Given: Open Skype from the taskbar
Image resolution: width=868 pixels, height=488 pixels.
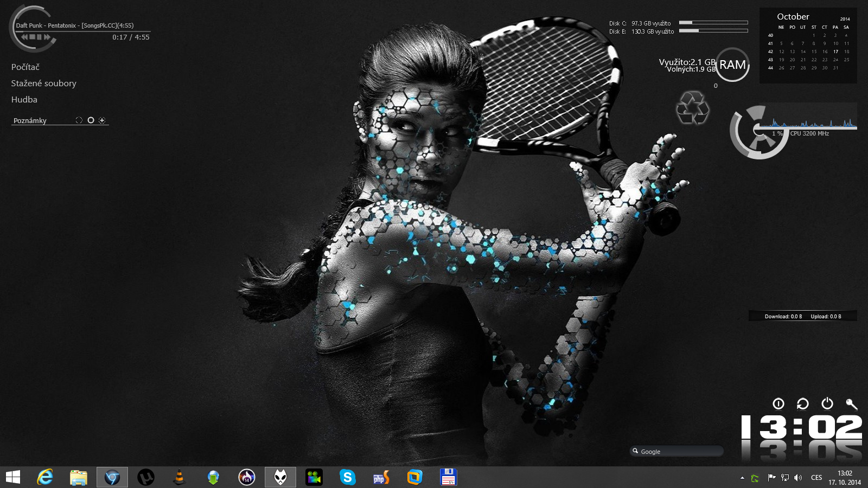Looking at the screenshot, I should [x=347, y=477].
